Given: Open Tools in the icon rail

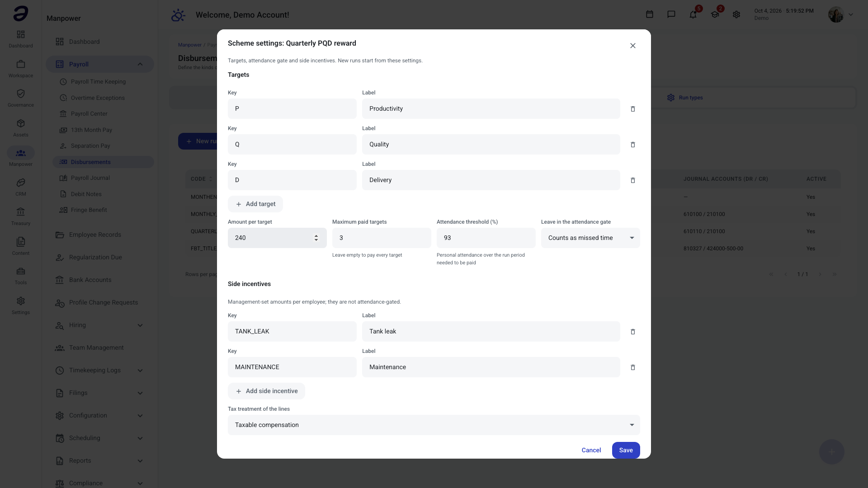Looking at the screenshot, I should click(21, 276).
